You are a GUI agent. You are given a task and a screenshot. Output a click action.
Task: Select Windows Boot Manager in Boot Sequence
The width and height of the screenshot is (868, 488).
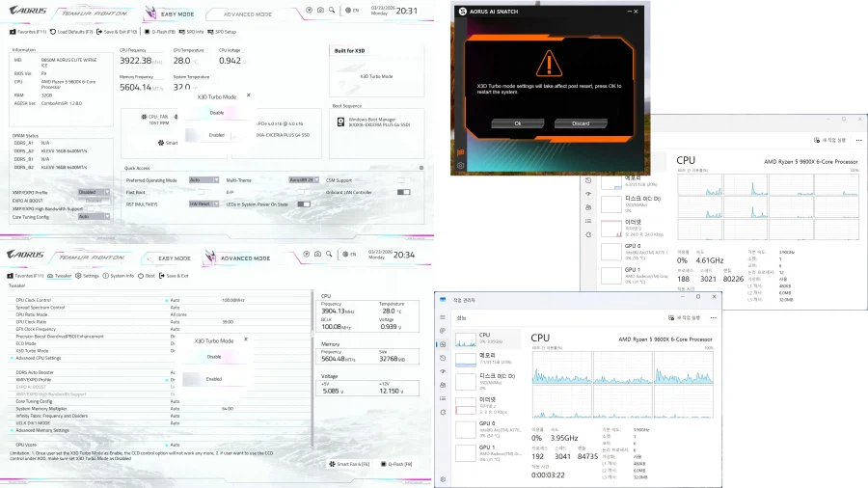pyautogui.click(x=373, y=122)
